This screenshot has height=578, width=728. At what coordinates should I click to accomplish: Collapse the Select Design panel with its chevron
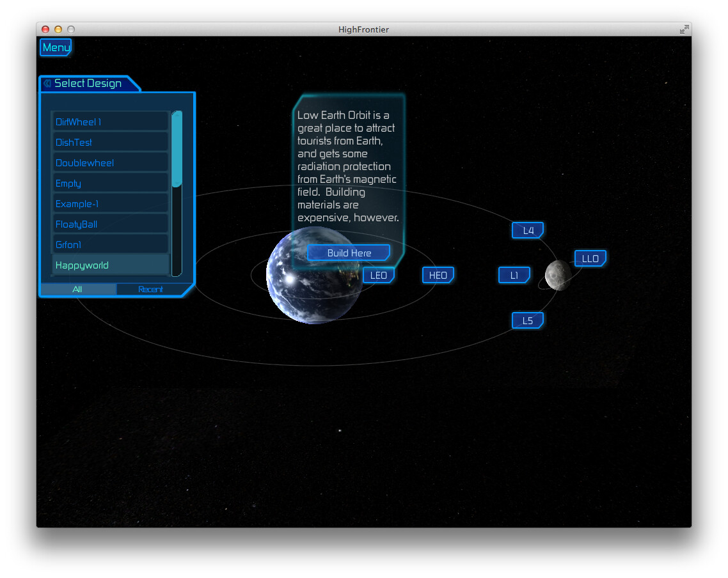(x=46, y=83)
